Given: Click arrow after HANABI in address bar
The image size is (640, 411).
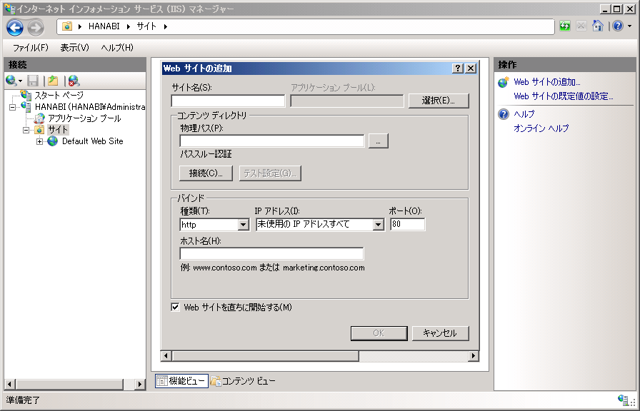Looking at the screenshot, I should click(128, 27).
